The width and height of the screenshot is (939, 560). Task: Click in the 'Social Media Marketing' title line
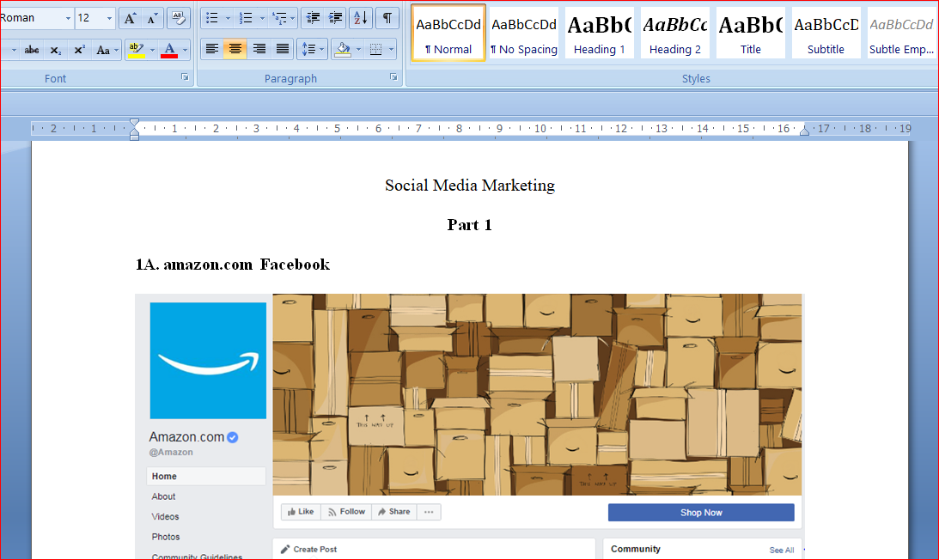pos(469,186)
